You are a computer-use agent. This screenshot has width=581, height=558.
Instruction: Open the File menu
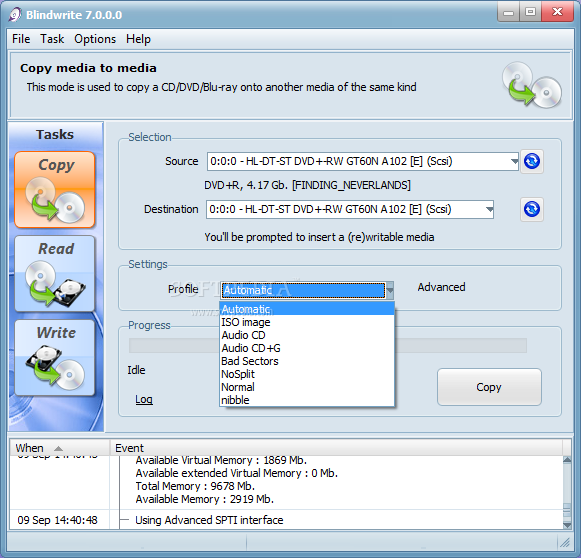tap(21, 39)
